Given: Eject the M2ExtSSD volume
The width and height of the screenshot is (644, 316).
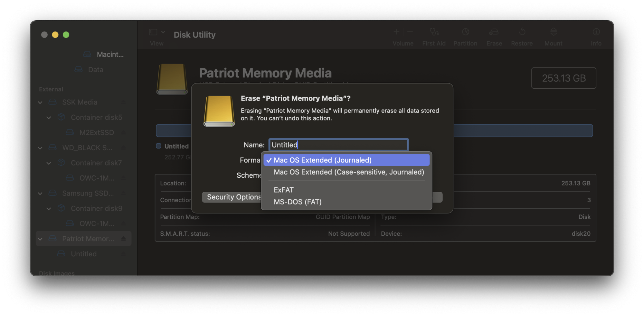Looking at the screenshot, I should point(123,133).
